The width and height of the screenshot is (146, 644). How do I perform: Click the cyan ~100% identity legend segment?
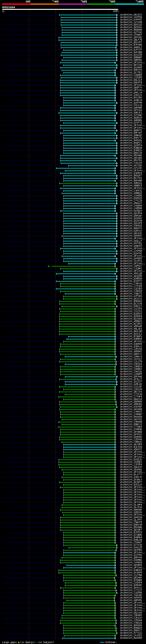[130, 4]
